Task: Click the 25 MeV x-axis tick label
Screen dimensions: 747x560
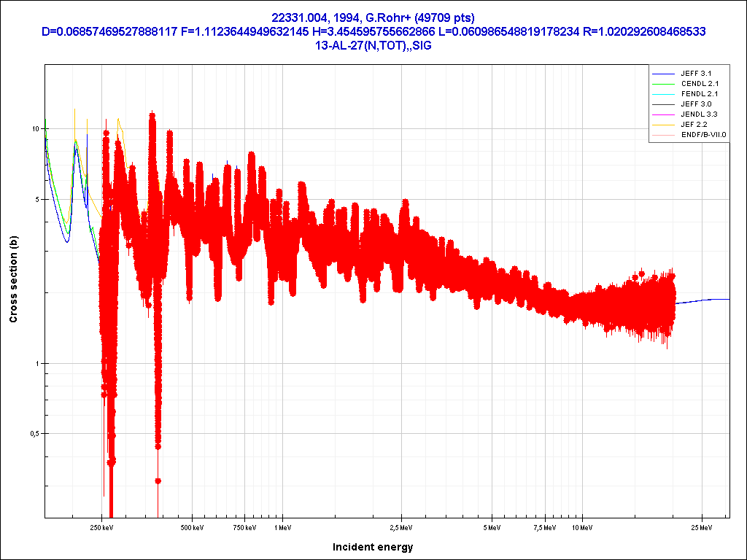Action: (x=702, y=527)
